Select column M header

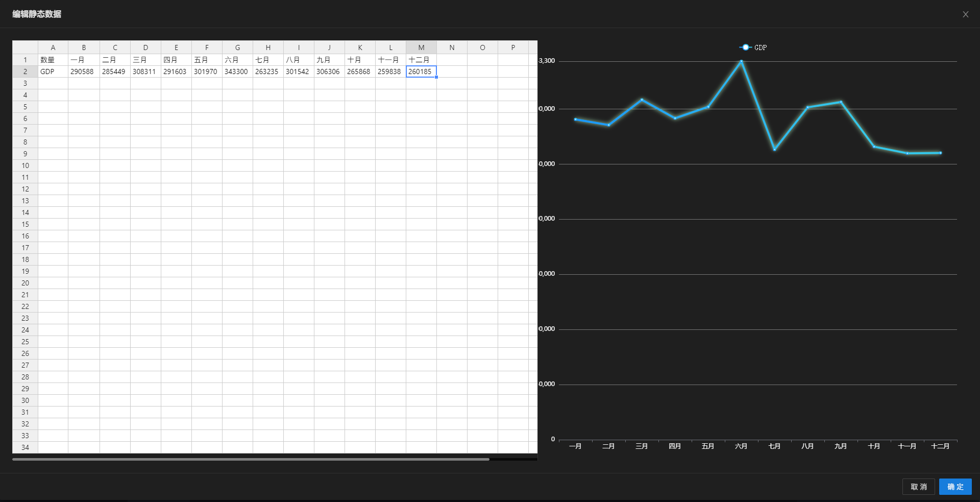tap(421, 47)
